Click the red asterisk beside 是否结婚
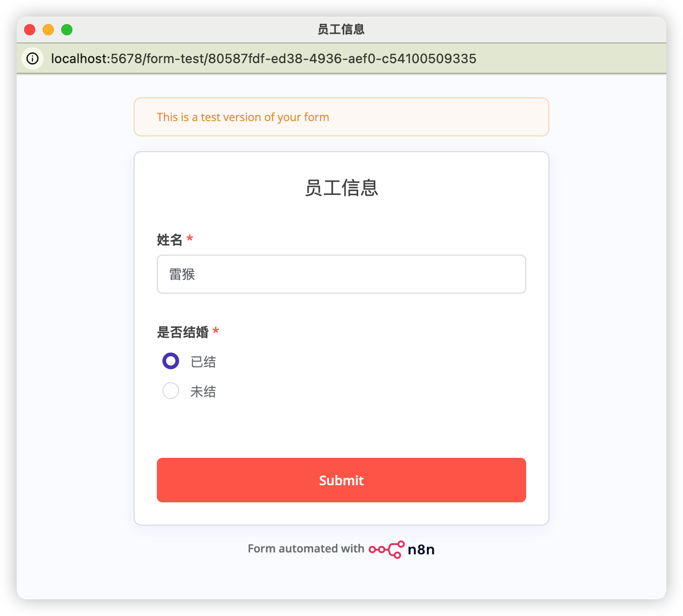The width and height of the screenshot is (683, 616). point(216,331)
